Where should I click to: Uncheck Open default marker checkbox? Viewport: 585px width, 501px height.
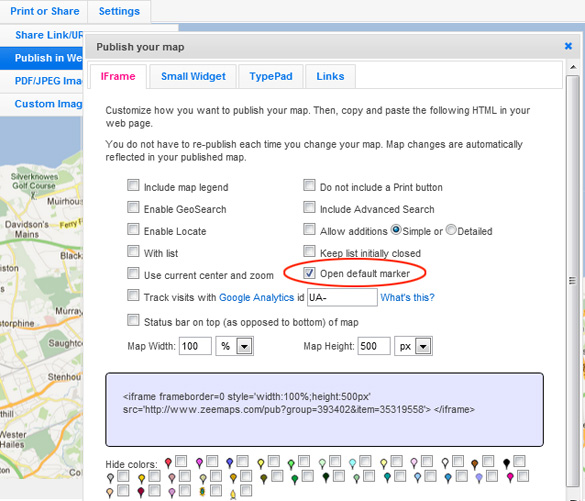309,273
